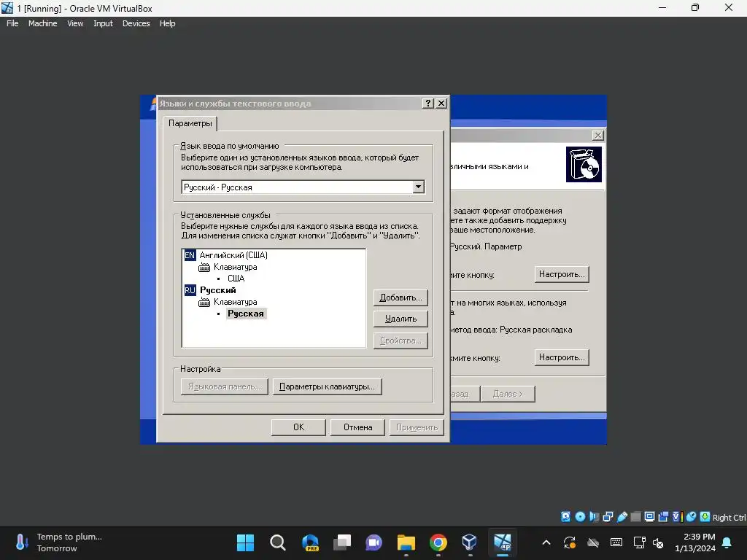Close the background wizard inner window
Screen dimensions: 747x560
(x=598, y=135)
